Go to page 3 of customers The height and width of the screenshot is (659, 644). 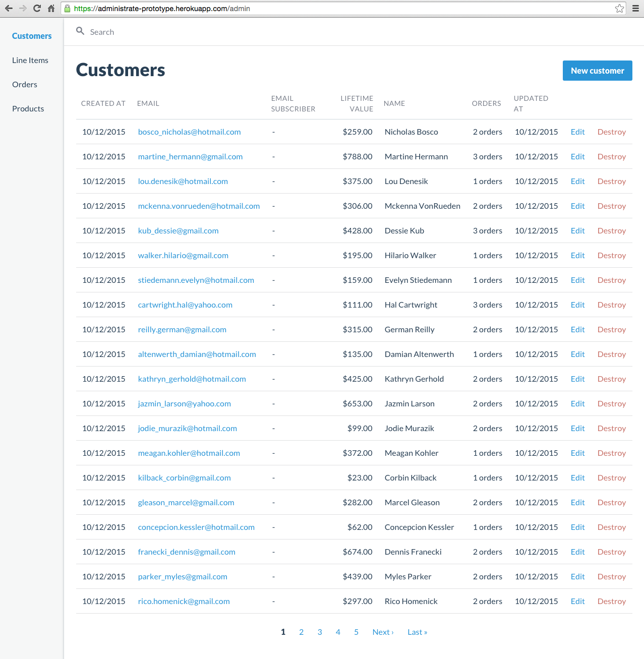(319, 631)
